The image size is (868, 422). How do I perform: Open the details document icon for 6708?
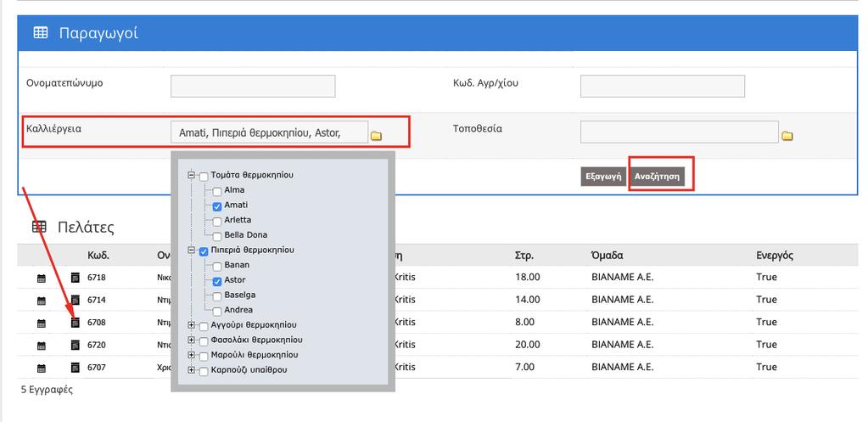[76, 323]
